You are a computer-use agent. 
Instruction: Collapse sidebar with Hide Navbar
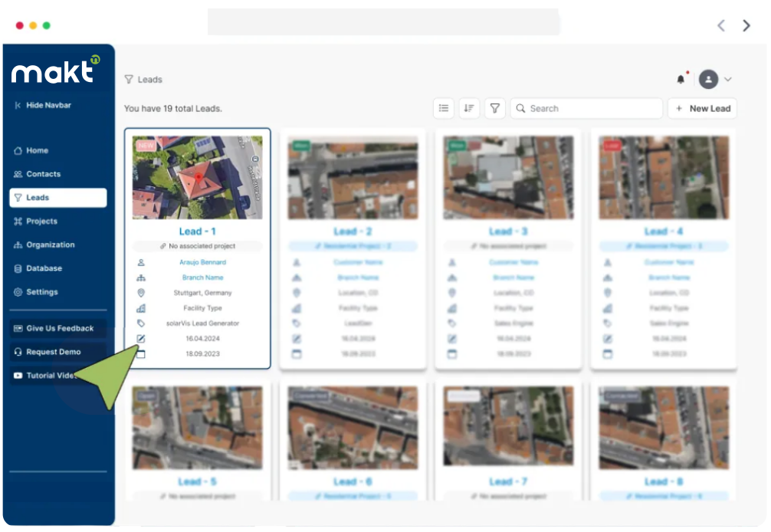click(43, 105)
